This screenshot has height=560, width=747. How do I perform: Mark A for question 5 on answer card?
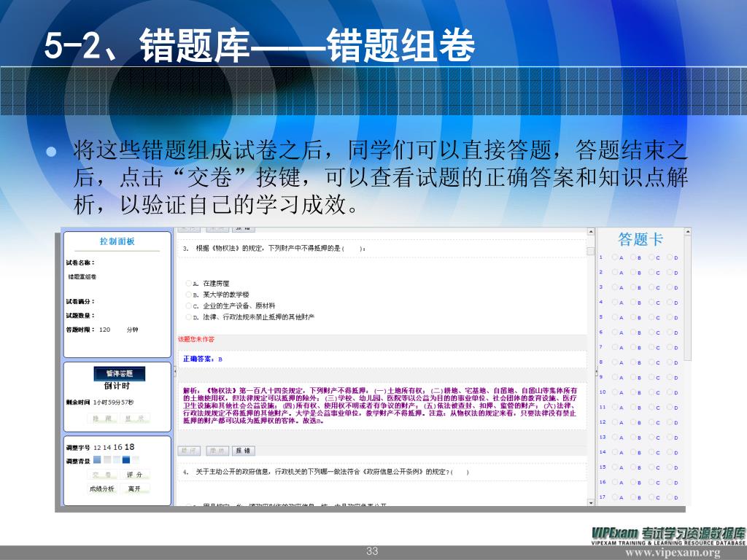pos(614,317)
